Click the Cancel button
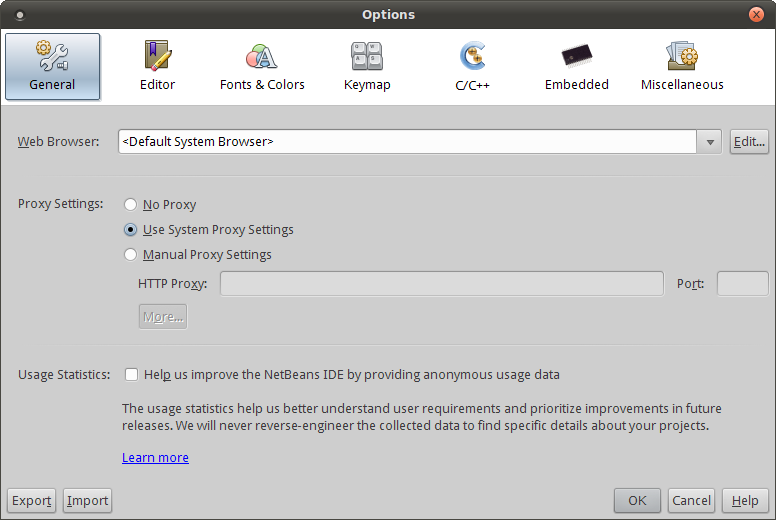This screenshot has height=520, width=776. [691, 501]
